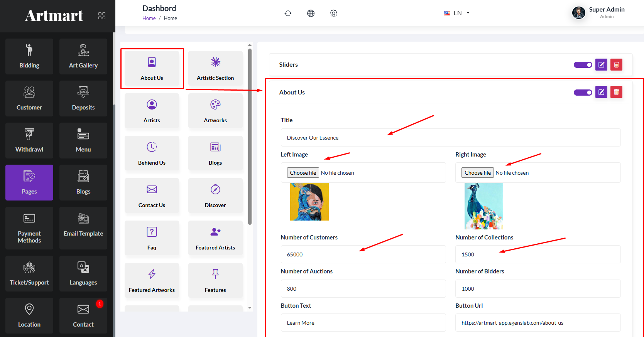Viewport: 644px width, 337px height.
Task: Click the Title input field
Action: pyautogui.click(x=450, y=138)
